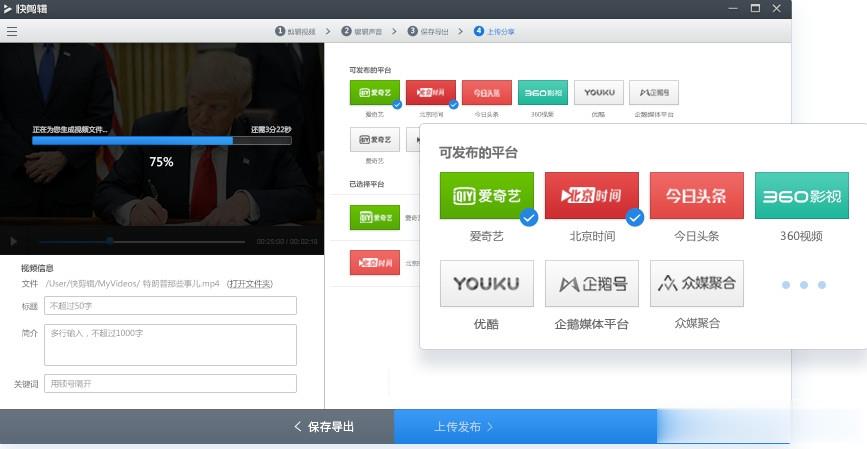The image size is (867, 449).
Task: Play the video preview
Action: point(13,242)
